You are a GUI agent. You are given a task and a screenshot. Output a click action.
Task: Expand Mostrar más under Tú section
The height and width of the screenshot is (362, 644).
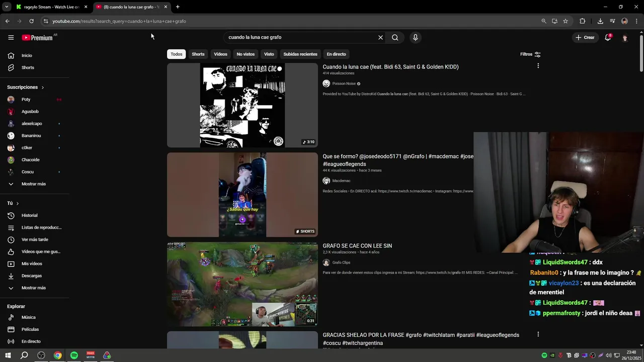click(x=35, y=288)
